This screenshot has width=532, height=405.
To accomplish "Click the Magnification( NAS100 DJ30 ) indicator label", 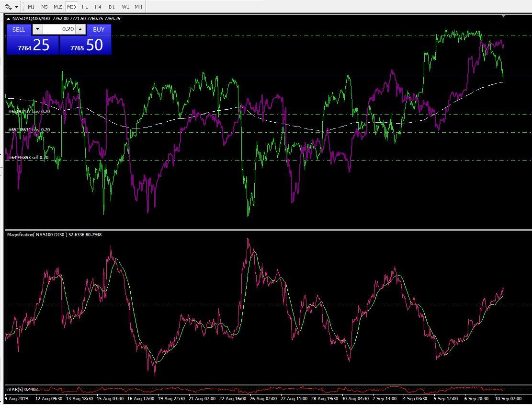I will (37, 234).
